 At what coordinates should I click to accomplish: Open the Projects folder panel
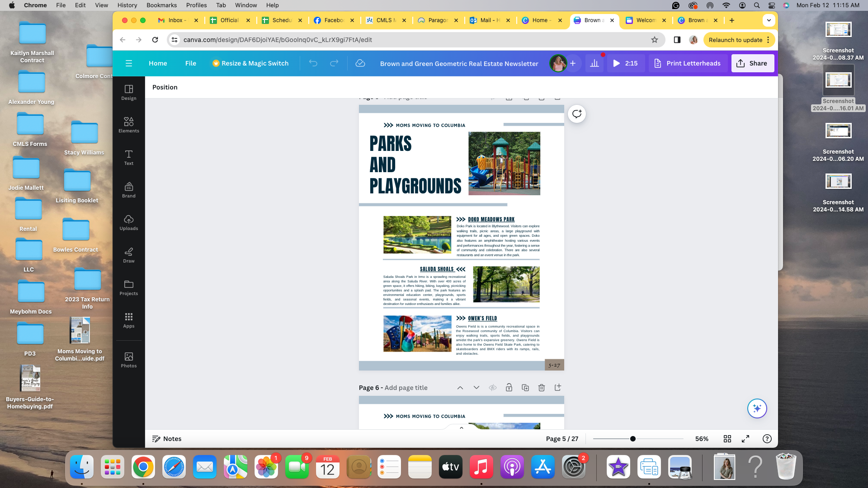[129, 288]
